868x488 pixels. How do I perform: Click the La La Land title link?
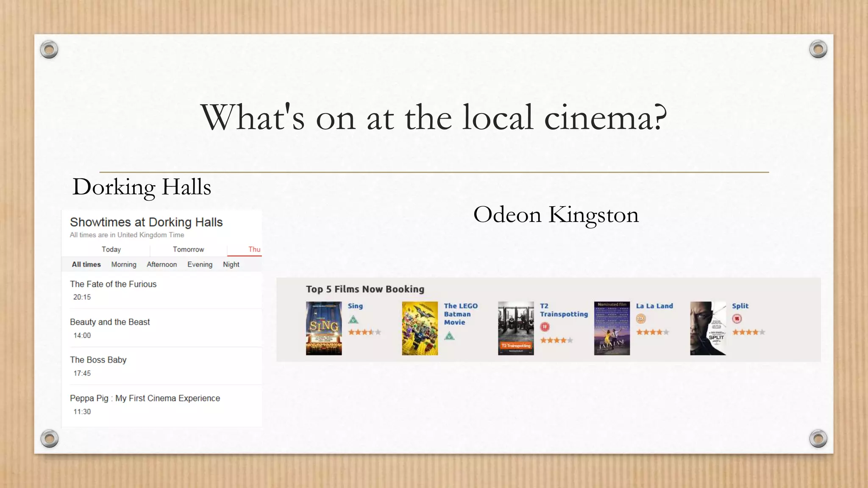pos(654,306)
